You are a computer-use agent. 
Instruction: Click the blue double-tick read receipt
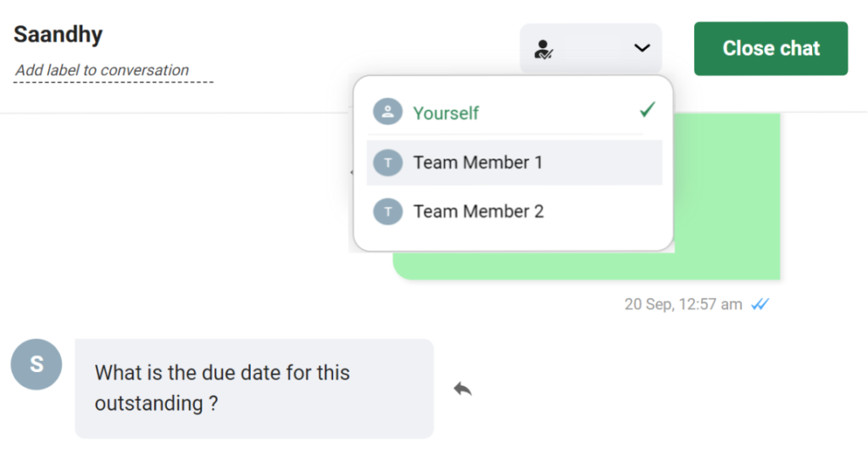click(760, 304)
